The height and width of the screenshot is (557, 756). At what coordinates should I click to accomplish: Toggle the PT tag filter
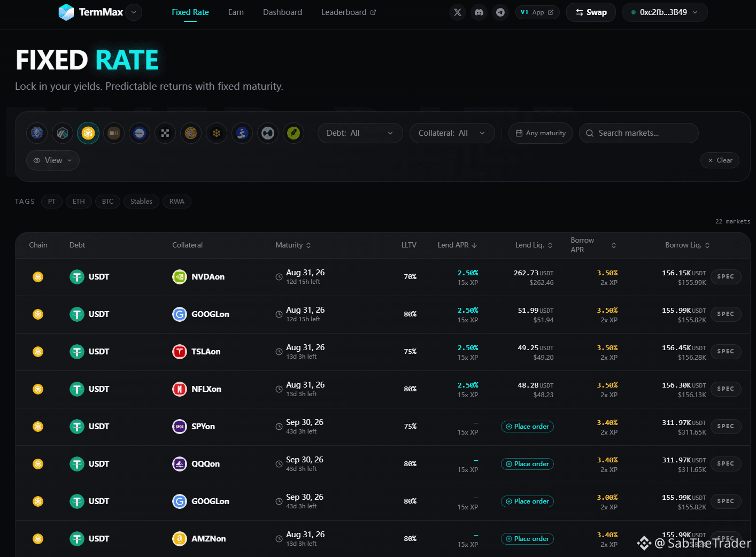(x=51, y=202)
